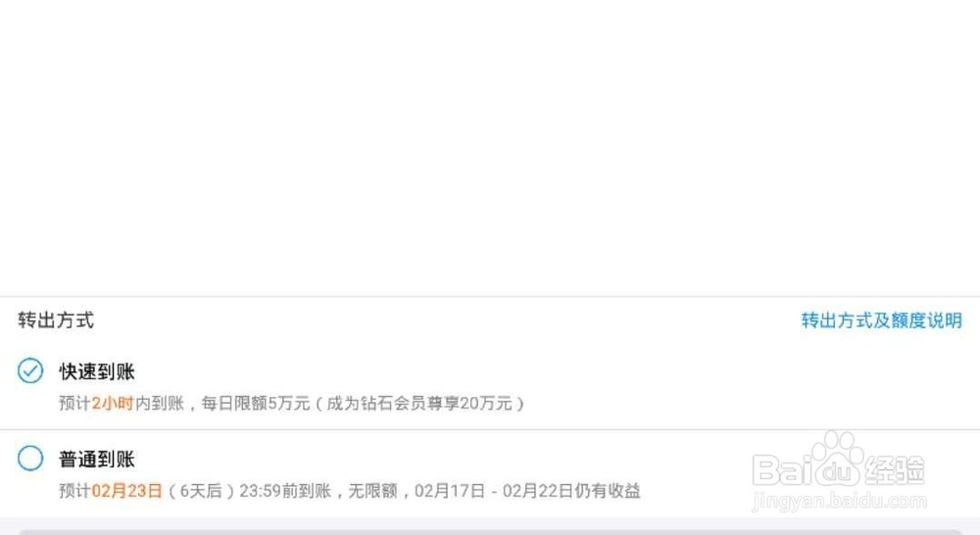Tap the (6天后) text

pyautogui.click(x=201, y=491)
